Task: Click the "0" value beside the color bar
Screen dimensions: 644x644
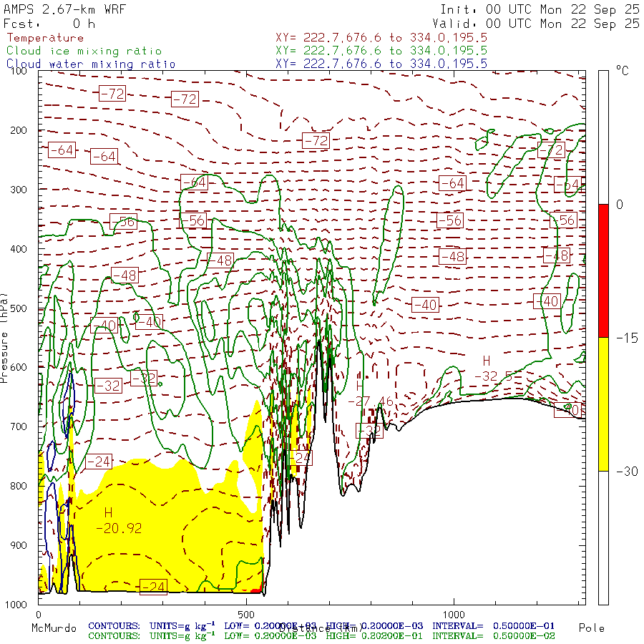Action: [x=620, y=205]
